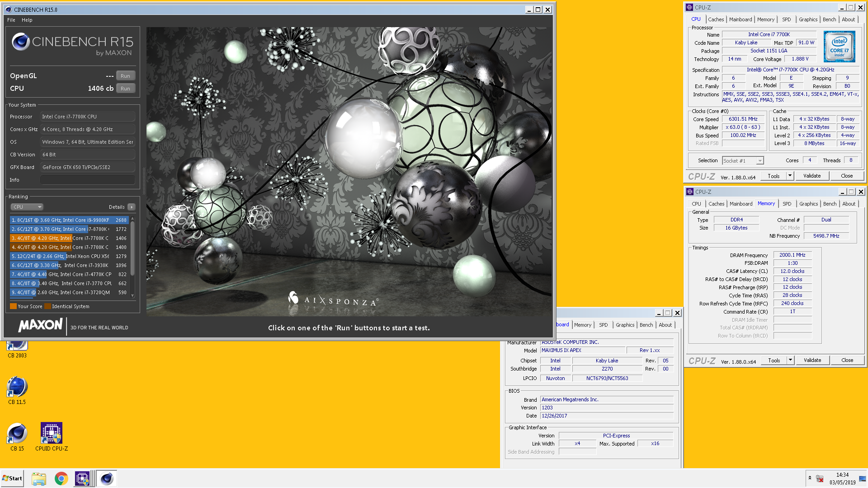The width and height of the screenshot is (868, 488).
Task: Open About tab in Mainboard CPU-Z window
Action: (665, 325)
